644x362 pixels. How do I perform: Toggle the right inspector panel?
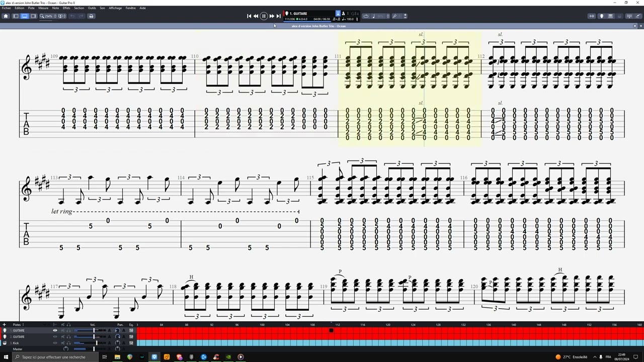(x=33, y=16)
